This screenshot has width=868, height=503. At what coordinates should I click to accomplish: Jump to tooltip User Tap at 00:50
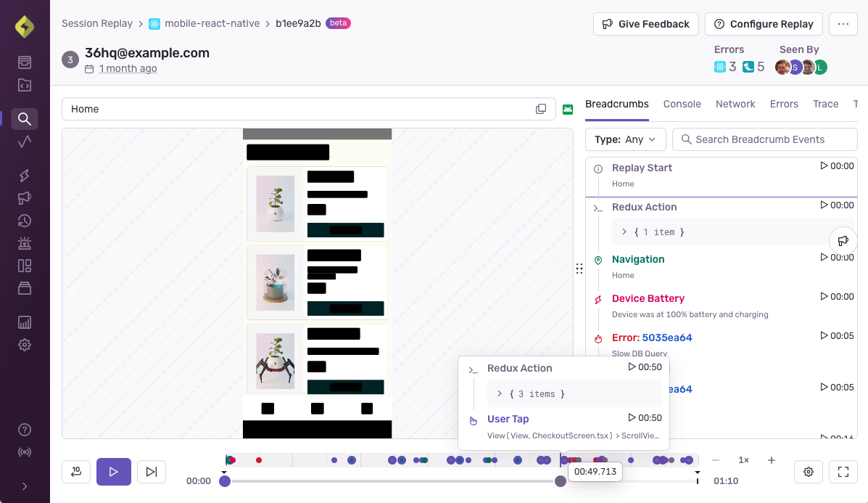(645, 417)
